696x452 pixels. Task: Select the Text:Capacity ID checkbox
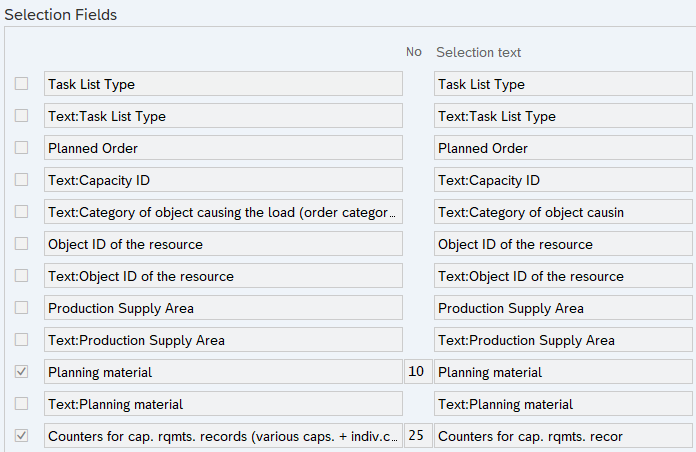point(21,180)
